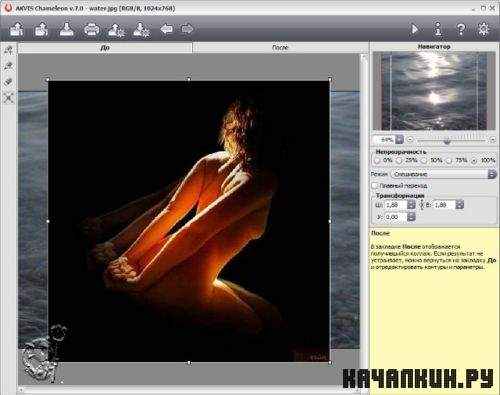Click the top-right corner handle of the fragment
Viewport: 500px width, 395px height.
coord(330,79)
